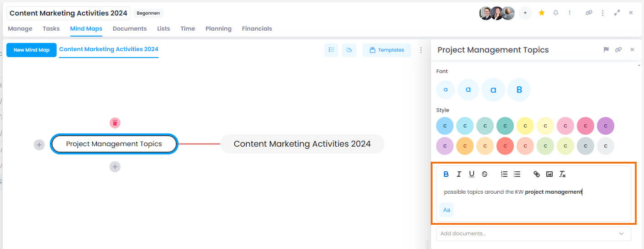Select the Content Marketing Activities 2024 node
Viewport: 644px width, 249px height.
click(x=302, y=144)
